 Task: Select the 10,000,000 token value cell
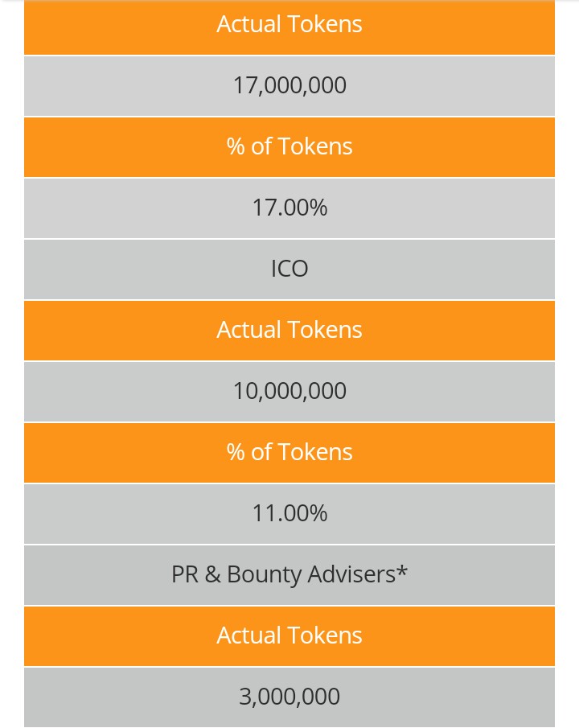tap(289, 392)
